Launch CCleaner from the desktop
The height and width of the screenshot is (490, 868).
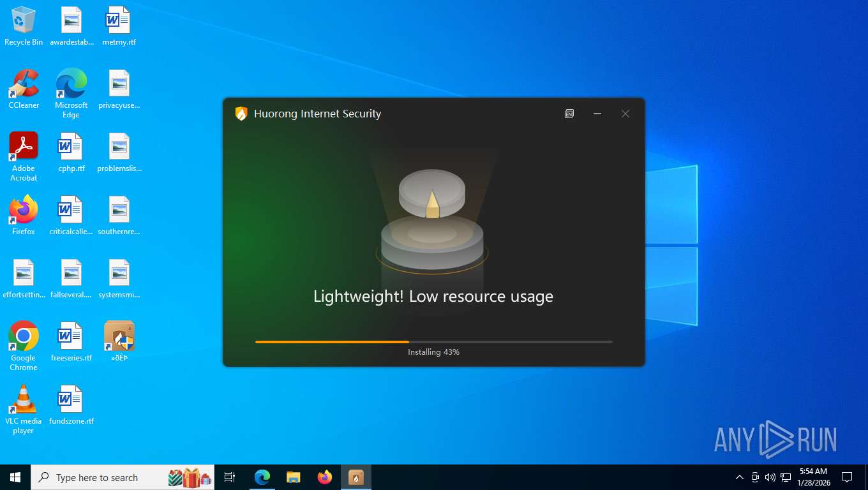[x=24, y=89]
